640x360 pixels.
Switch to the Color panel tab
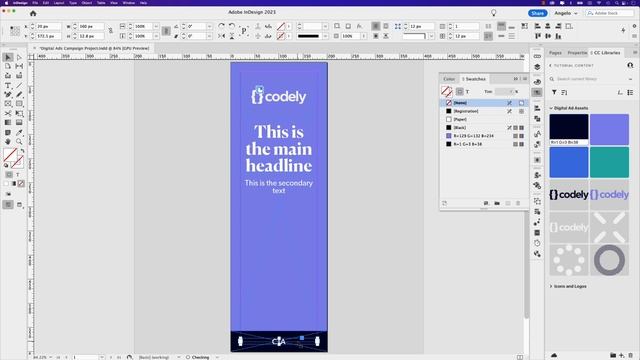pyautogui.click(x=449, y=79)
